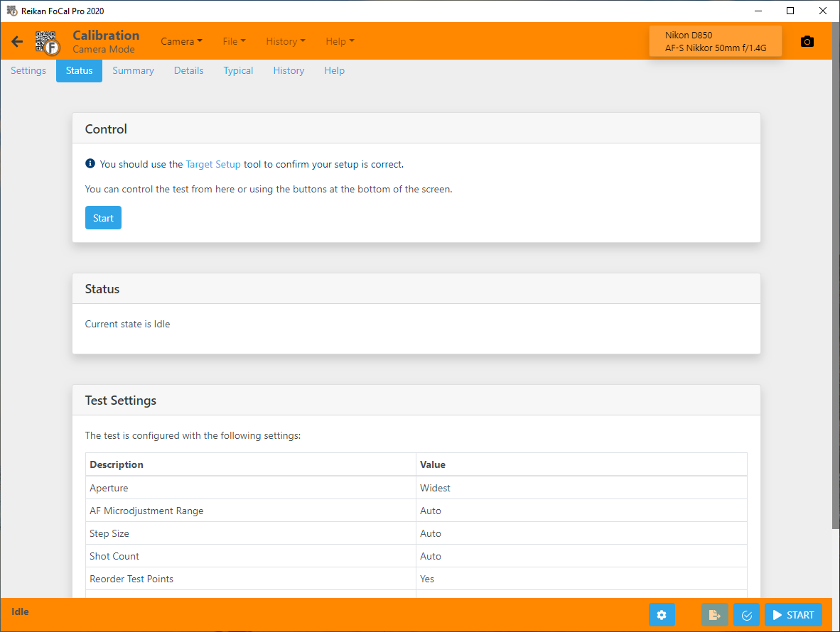Switch to the Settings tab
This screenshot has height=632, width=840.
click(x=28, y=70)
